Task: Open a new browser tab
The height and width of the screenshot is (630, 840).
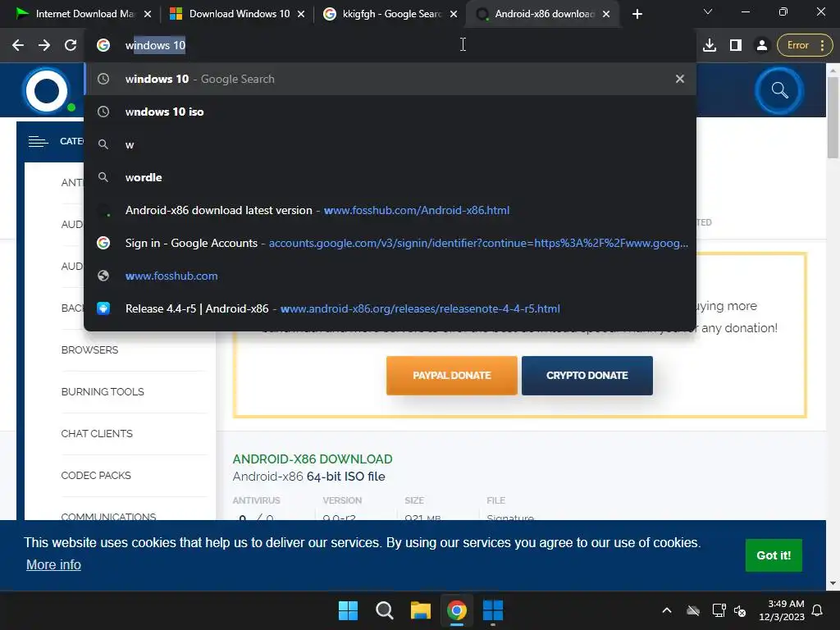Action: (x=637, y=14)
